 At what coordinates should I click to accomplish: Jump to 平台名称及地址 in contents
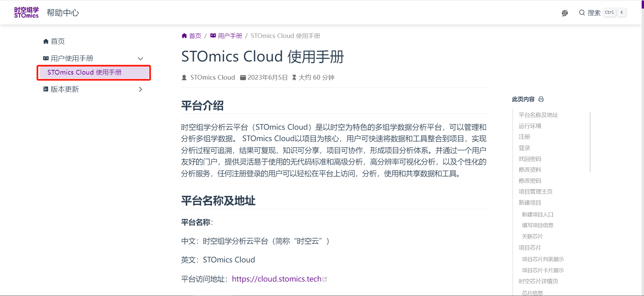click(538, 115)
